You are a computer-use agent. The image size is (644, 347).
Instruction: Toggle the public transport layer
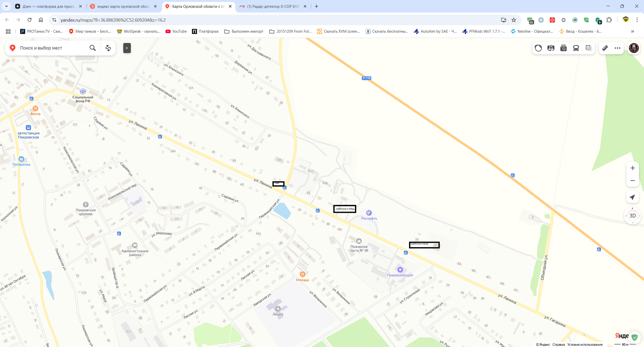pyautogui.click(x=576, y=48)
